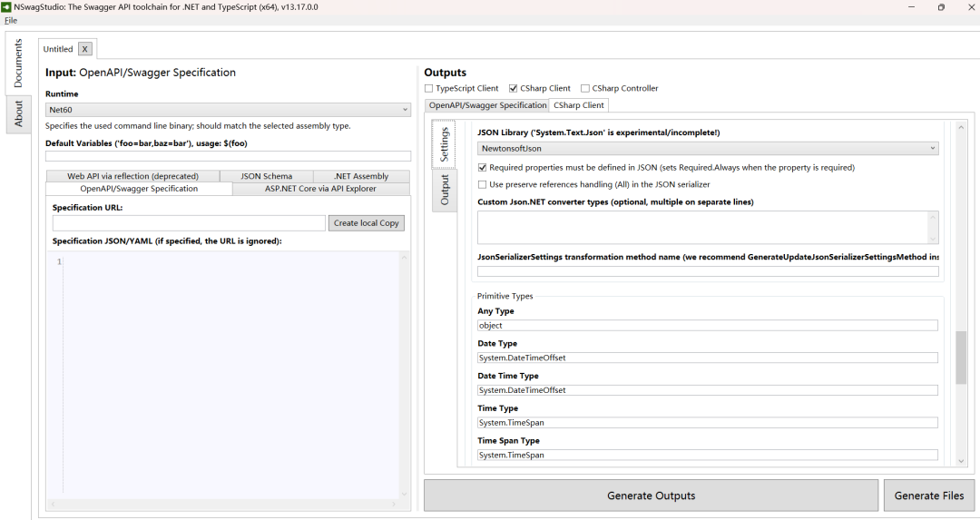Click the Date Time Type input field
Screen dimensions: 980x520
(708, 390)
